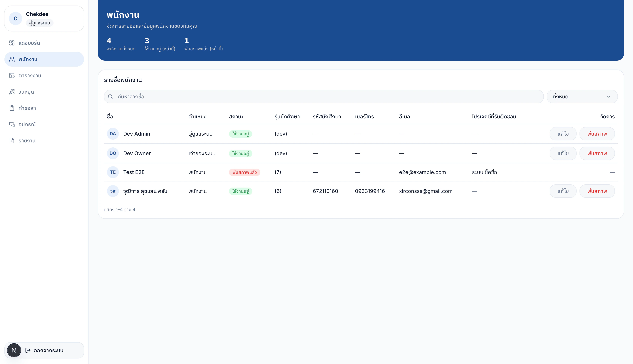
Task: Click the ผู้ดูแลระบบ role badge under Chekdee
Action: [x=39, y=23]
